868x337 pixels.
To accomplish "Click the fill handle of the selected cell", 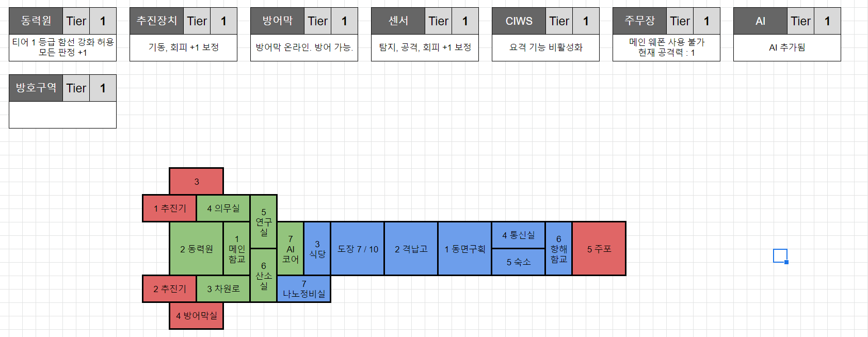I will [786, 262].
